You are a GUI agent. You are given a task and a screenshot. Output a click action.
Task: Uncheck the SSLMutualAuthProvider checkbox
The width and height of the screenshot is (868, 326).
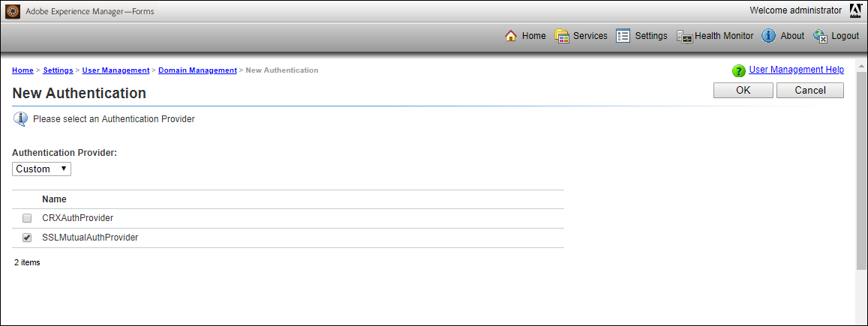click(x=26, y=238)
